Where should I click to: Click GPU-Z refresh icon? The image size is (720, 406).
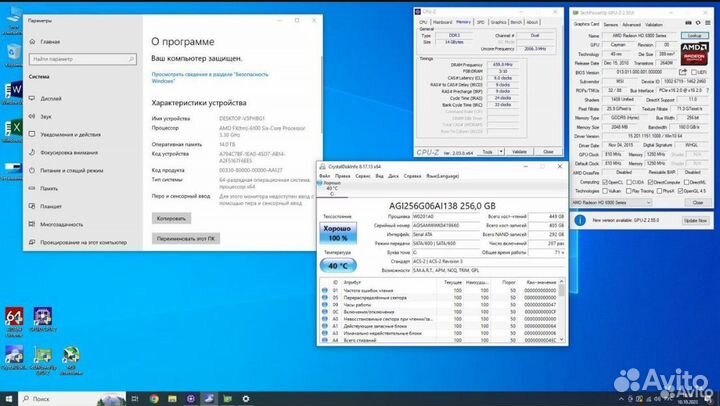698,23
